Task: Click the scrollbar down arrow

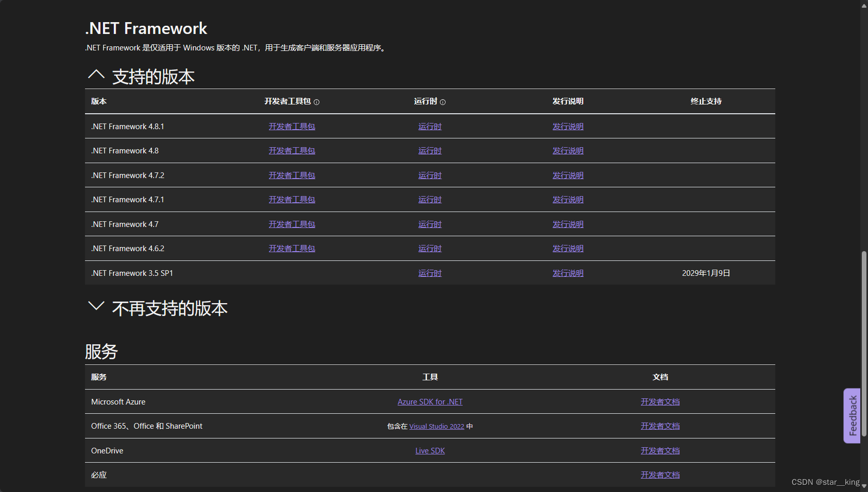Action: (864, 486)
